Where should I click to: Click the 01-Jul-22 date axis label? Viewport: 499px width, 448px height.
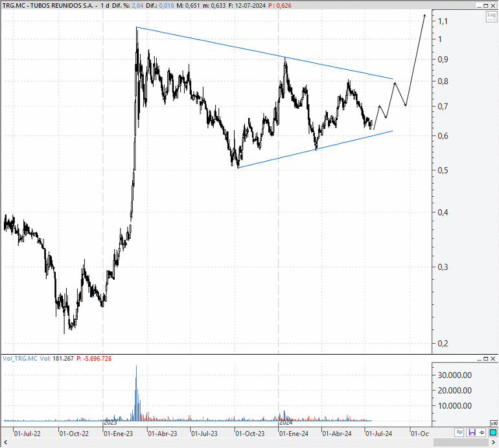[27, 434]
